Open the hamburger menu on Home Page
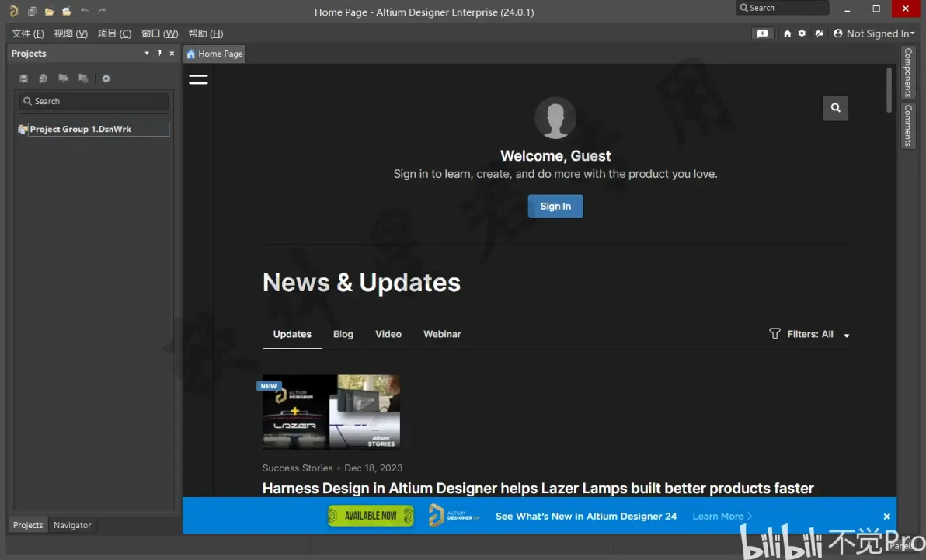 [x=198, y=79]
